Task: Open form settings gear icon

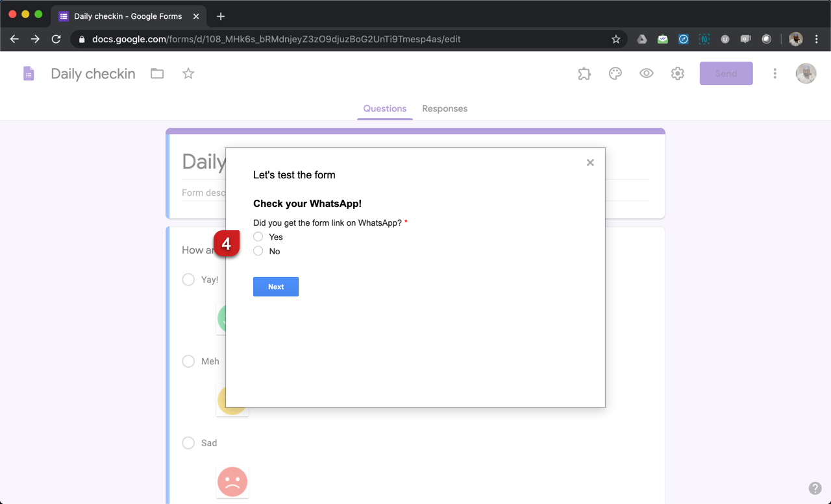Action: (x=677, y=74)
